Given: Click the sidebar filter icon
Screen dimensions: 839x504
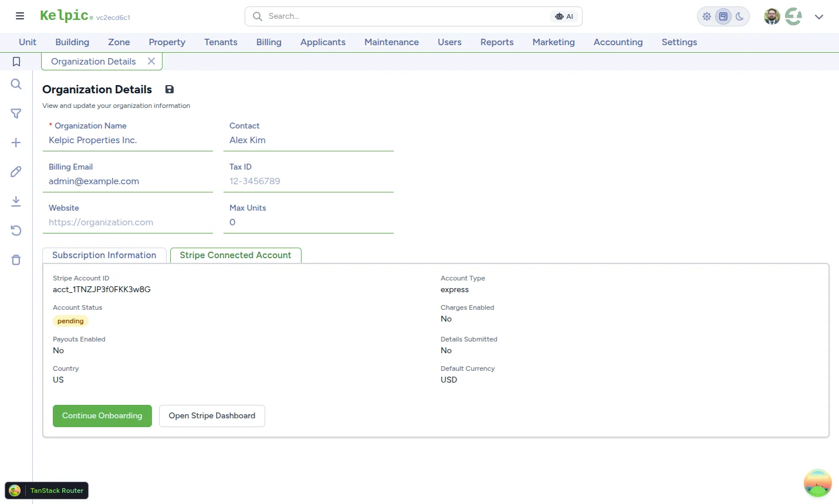Looking at the screenshot, I should 16,113.
